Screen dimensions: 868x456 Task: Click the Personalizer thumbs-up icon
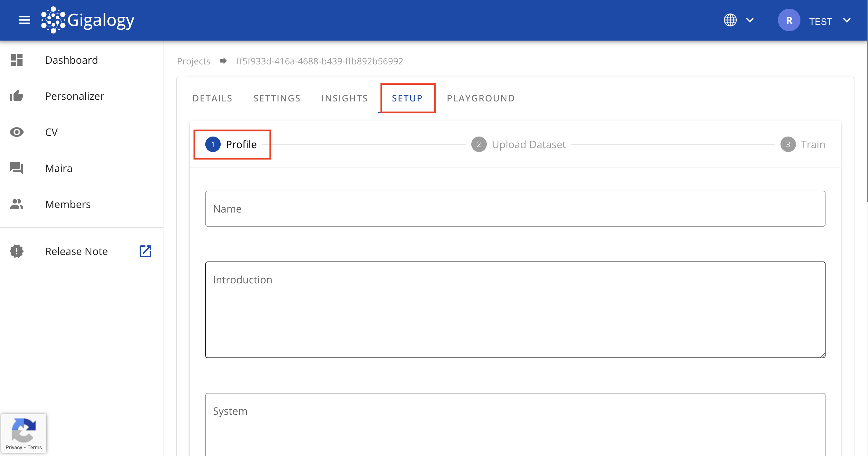tap(16, 96)
